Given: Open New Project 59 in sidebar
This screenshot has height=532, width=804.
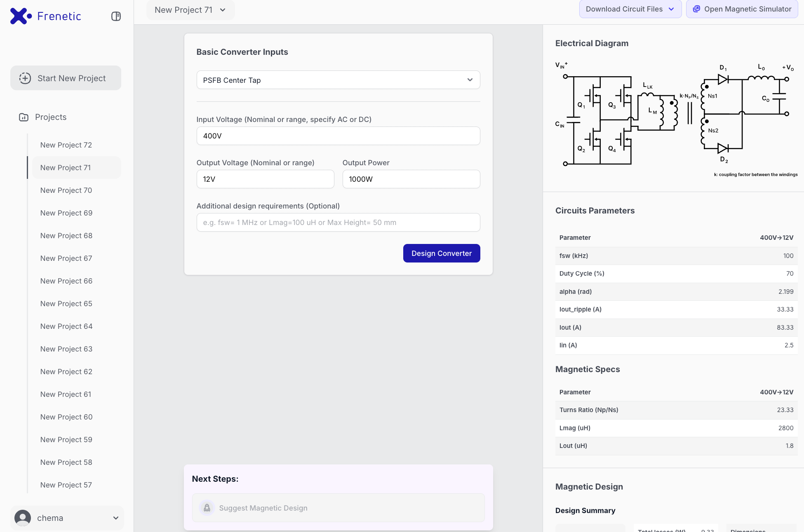Looking at the screenshot, I should [x=77, y=440].
